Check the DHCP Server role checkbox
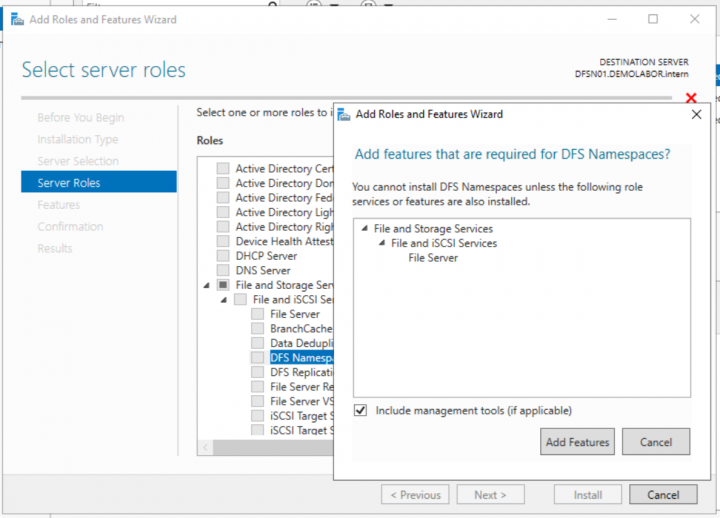 coord(223,256)
